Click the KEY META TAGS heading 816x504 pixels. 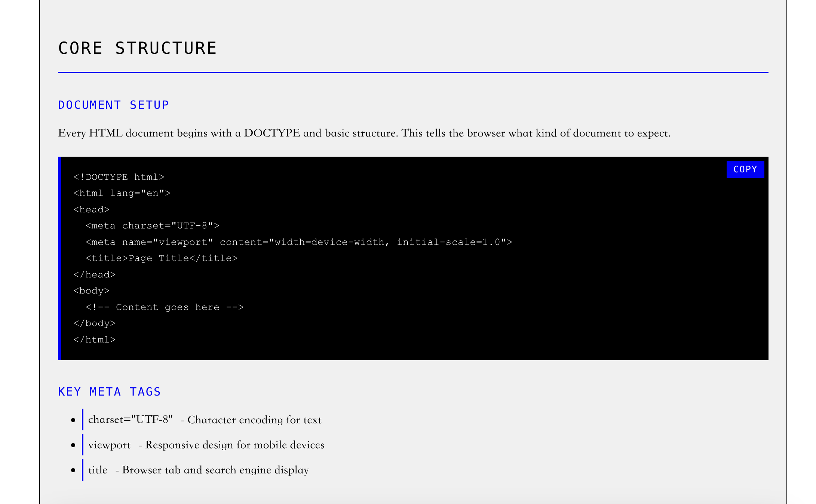pos(109,391)
